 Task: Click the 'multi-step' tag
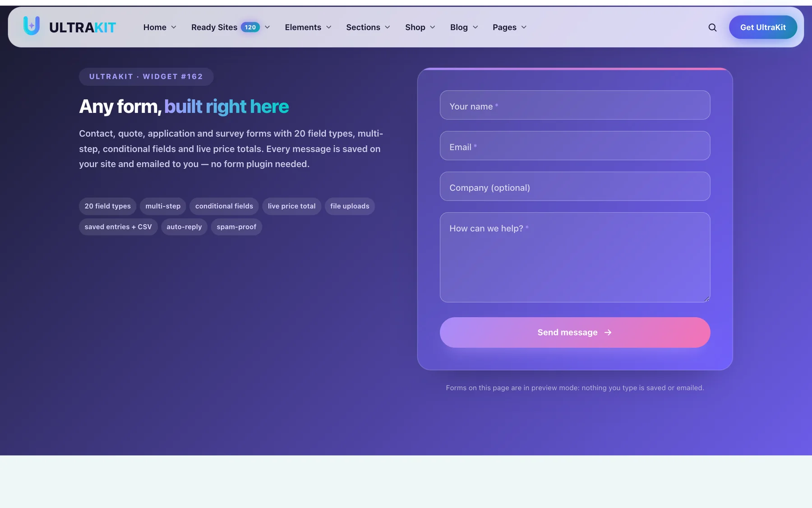(163, 206)
